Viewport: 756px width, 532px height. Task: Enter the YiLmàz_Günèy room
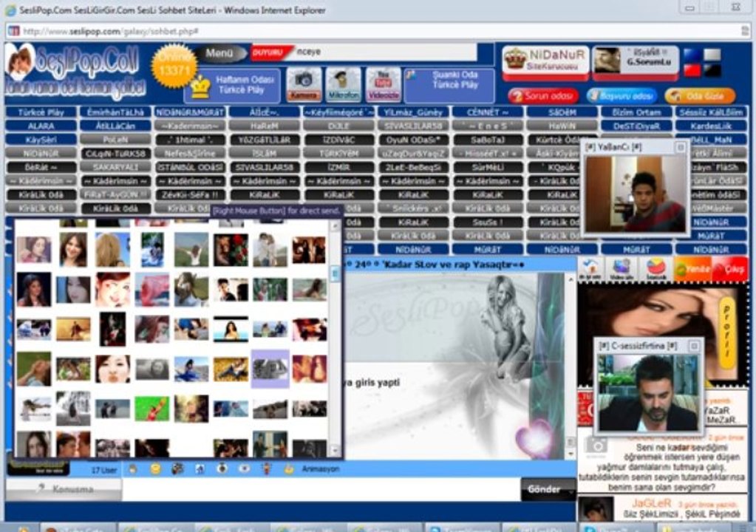413,112
